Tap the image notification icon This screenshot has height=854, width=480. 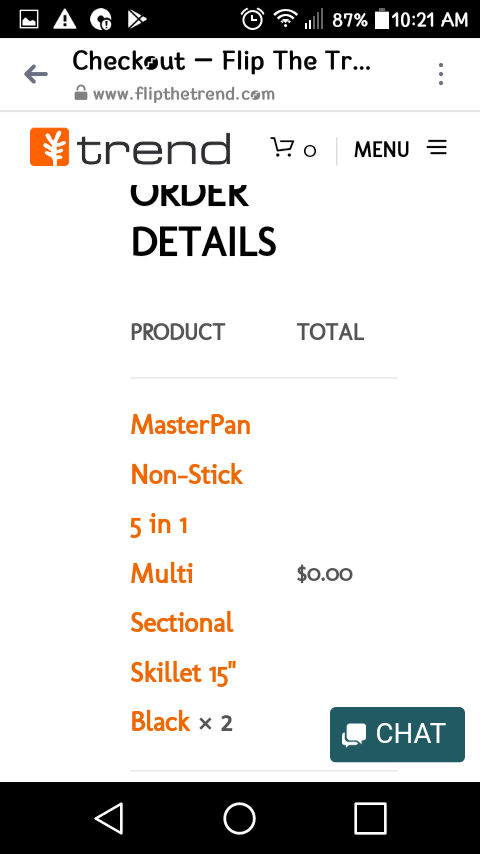point(29,20)
